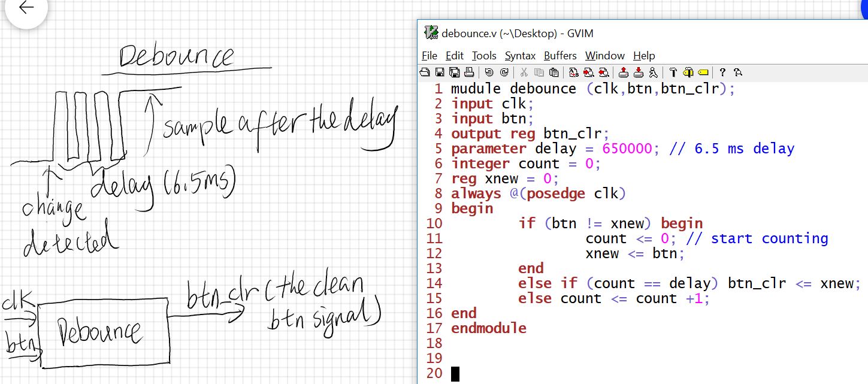Go back using the left arrow button
Viewport: 868px width, 384px height.
click(26, 8)
